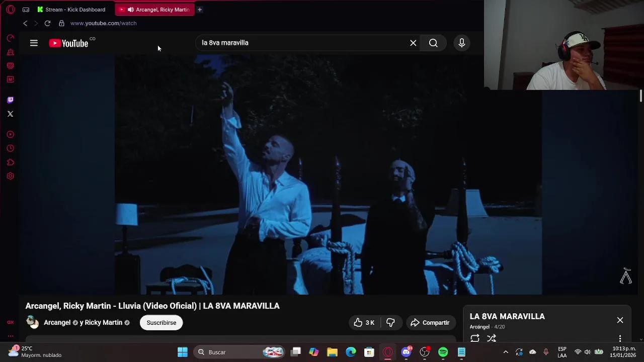Focus the youtube.com/watch address bar
This screenshot has width=644, height=362.
(x=103, y=23)
